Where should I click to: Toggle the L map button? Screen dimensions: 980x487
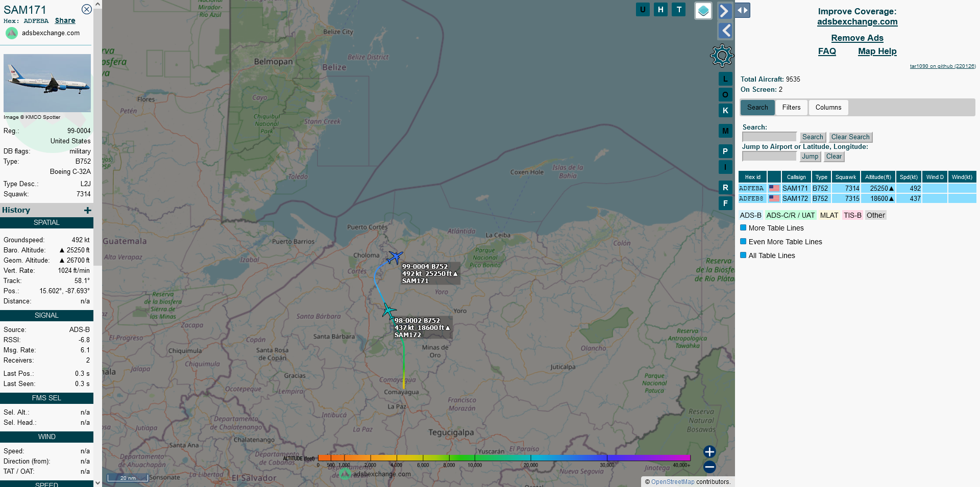pyautogui.click(x=725, y=79)
